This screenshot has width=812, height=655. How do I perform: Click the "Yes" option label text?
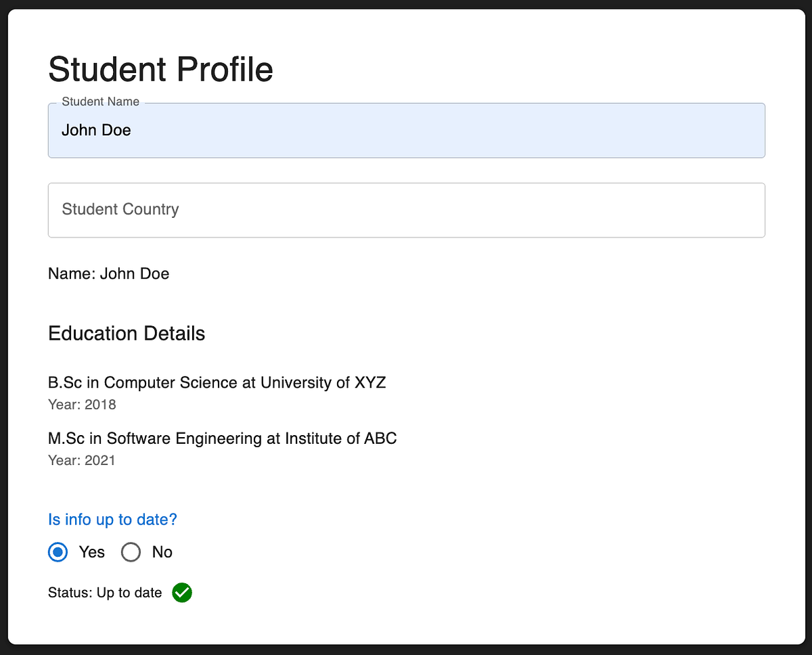(92, 552)
